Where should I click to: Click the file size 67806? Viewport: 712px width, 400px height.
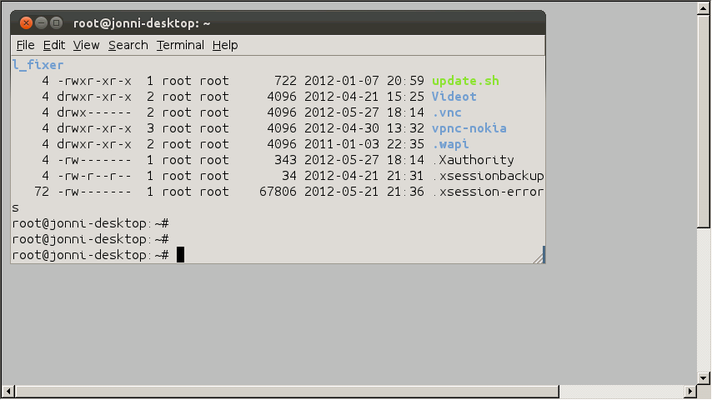(x=278, y=192)
